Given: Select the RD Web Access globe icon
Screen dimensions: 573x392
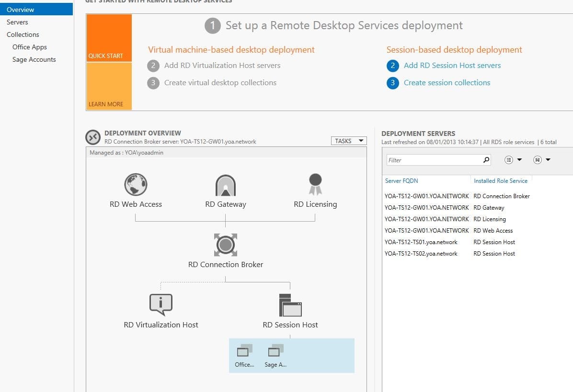Looking at the screenshot, I should click(136, 184).
